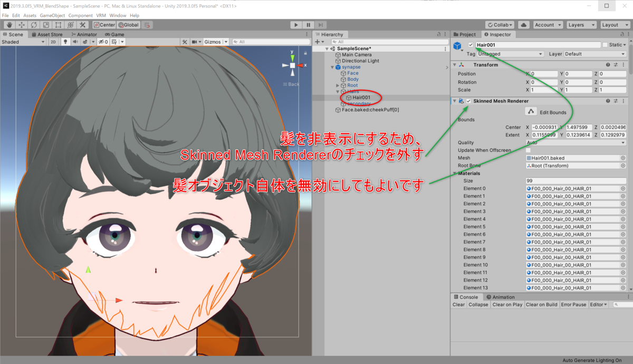Open the Layers dropdown in top toolbar

(x=581, y=25)
